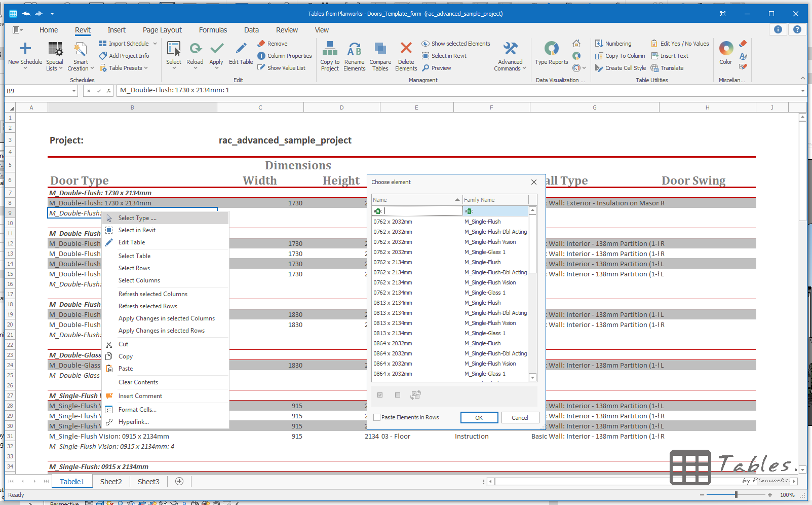Image resolution: width=812 pixels, height=505 pixels.
Task: Click the zoom slider handle
Action: tap(736, 495)
